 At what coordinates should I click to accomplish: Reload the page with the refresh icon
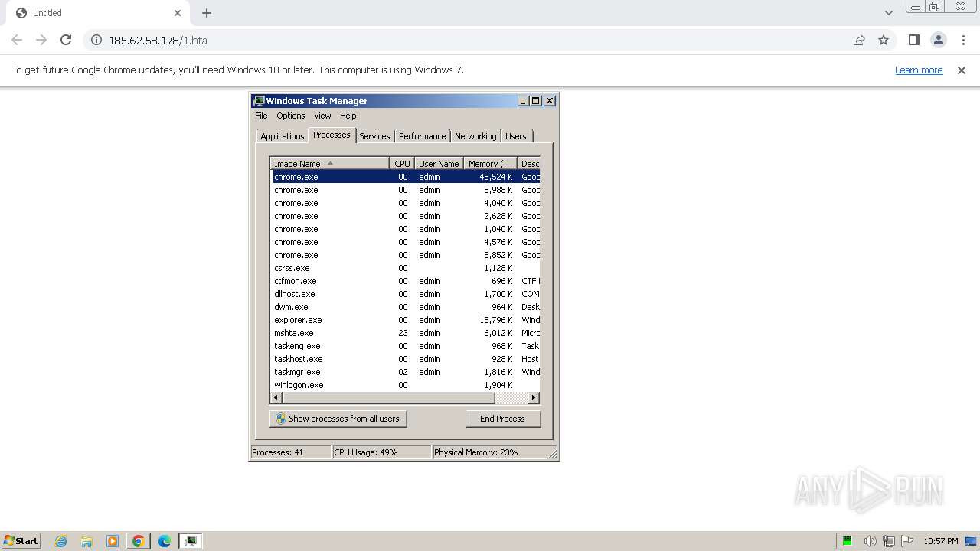[x=66, y=40]
